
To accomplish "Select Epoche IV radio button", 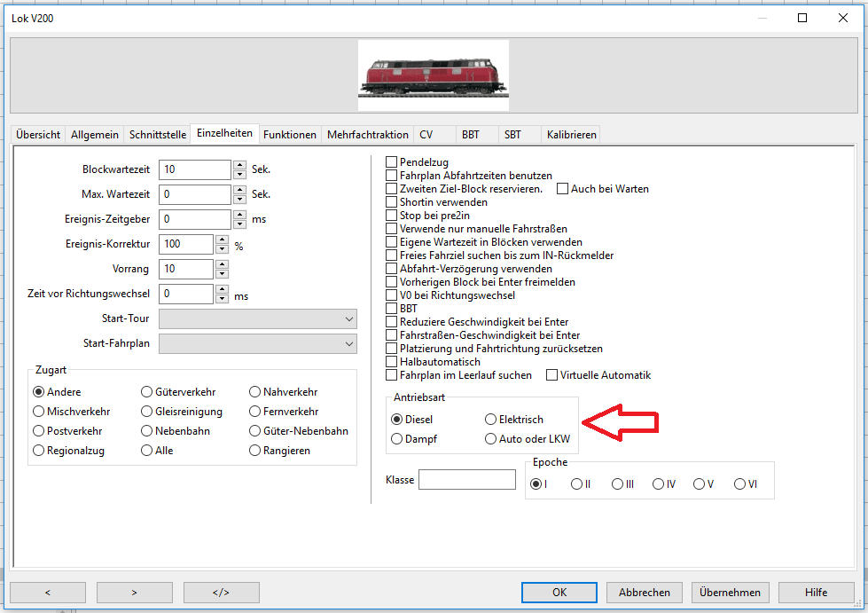I will point(658,484).
